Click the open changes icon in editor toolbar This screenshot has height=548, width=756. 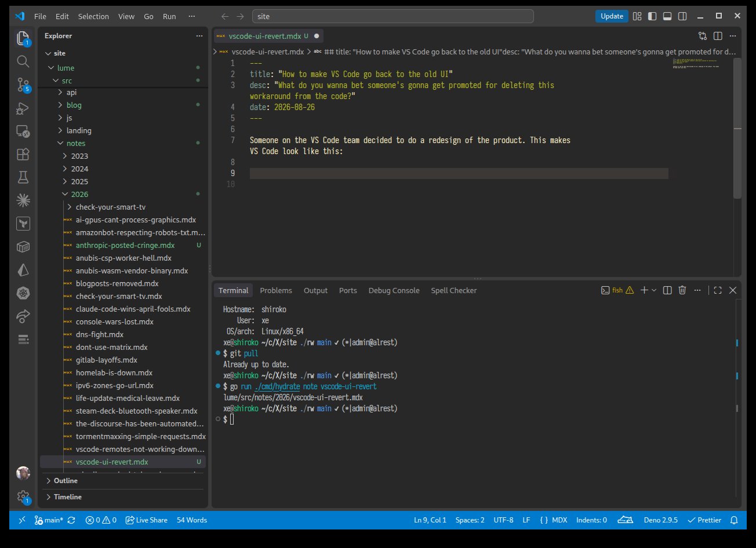coord(703,36)
